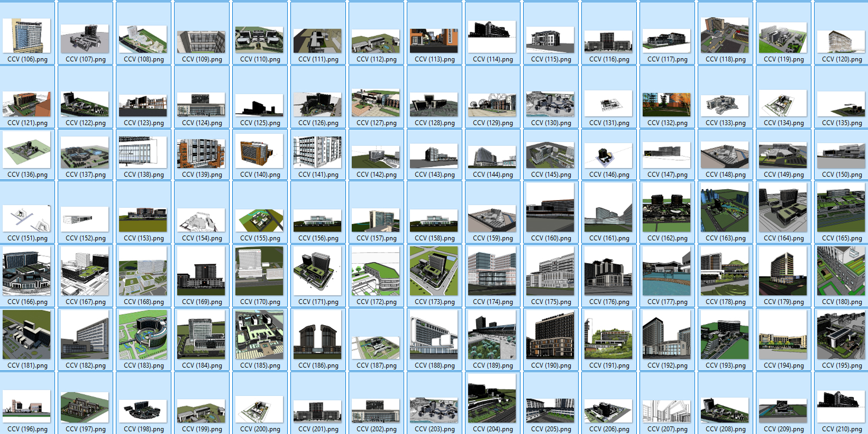Screen dimensions: 868x434
Task: Select the CCV (136).png thumbnail
Action: [26, 150]
